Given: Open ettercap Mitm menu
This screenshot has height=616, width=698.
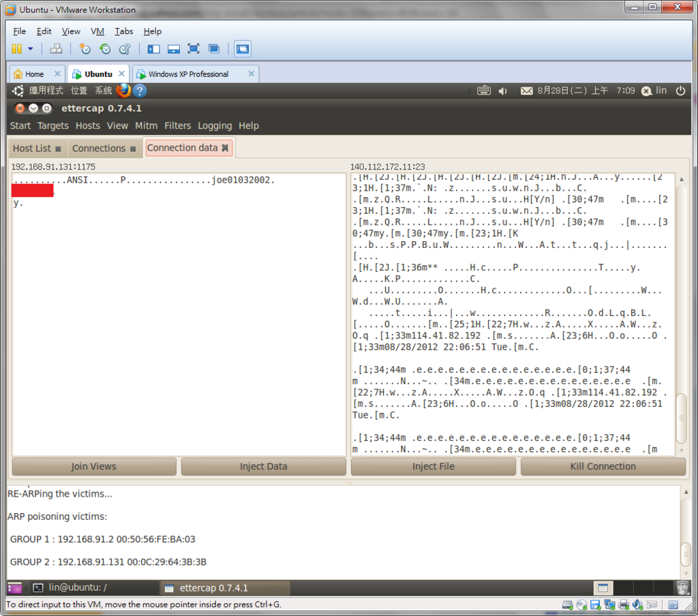Looking at the screenshot, I should pyautogui.click(x=146, y=125).
